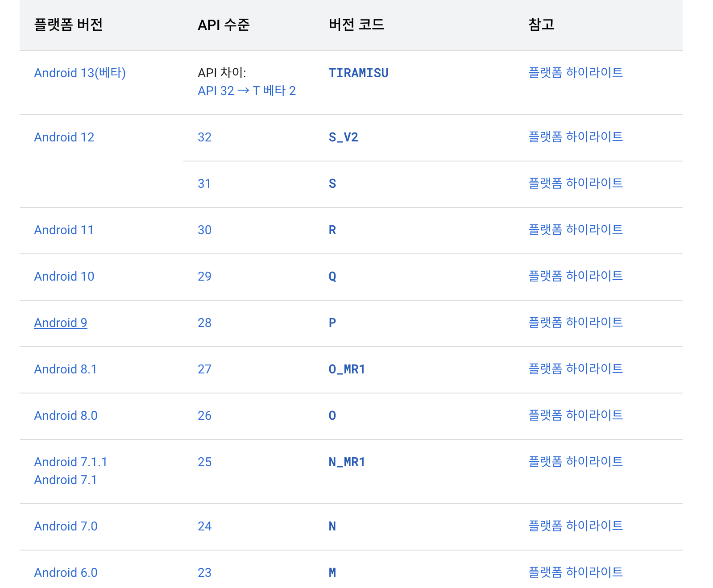Open 플랫폼 하이라이트 for Android 6.0

click(576, 572)
